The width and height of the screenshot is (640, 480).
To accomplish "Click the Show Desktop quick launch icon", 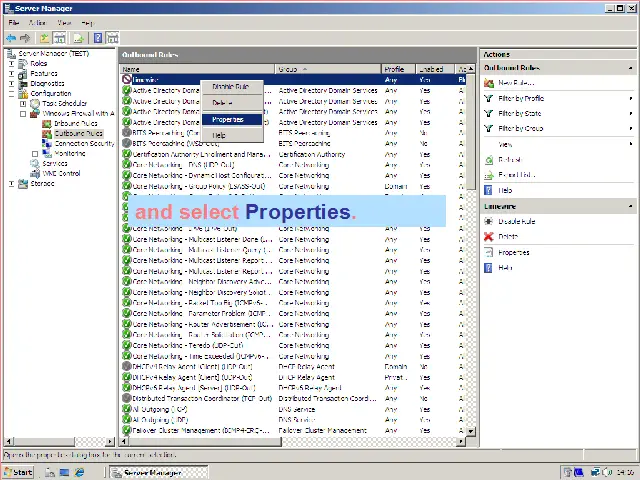I will point(64,472).
